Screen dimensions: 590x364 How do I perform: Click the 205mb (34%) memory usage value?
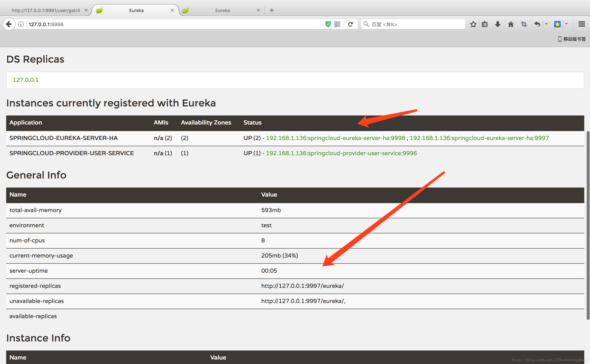(280, 255)
